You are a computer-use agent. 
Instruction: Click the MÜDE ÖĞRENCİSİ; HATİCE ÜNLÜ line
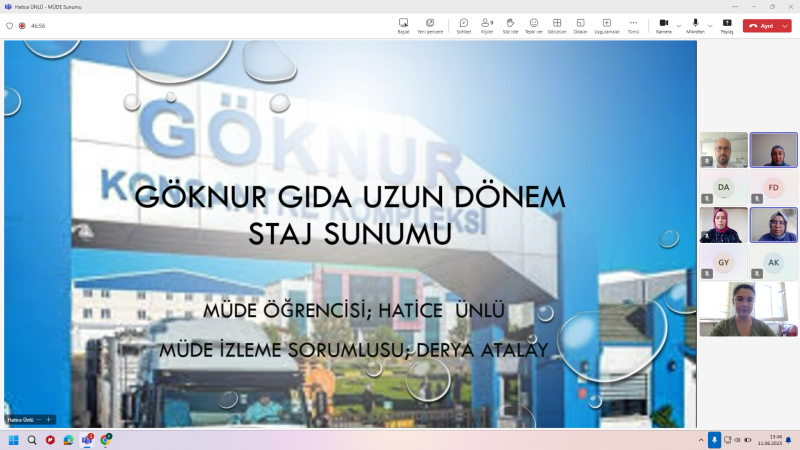[354, 310]
